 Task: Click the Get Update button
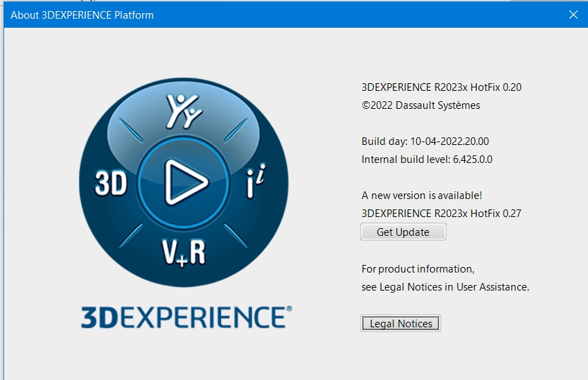pos(403,232)
